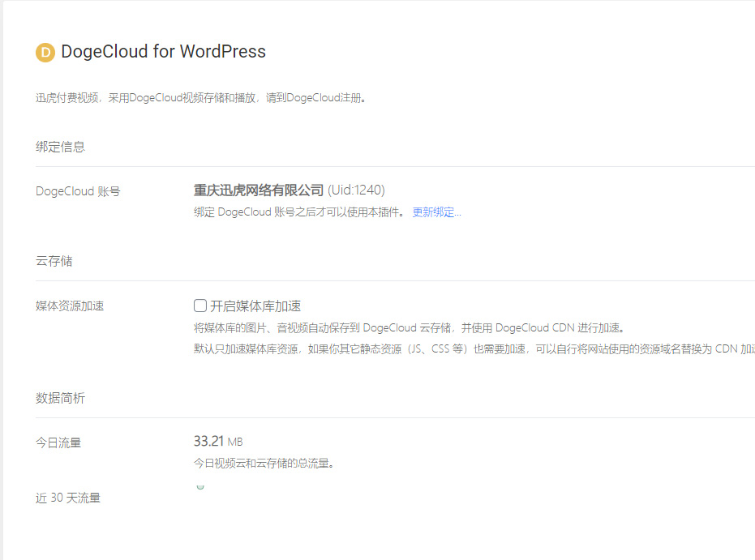The height and width of the screenshot is (560, 755).
Task: Click the (Uid:1240) text
Action: coord(356,190)
